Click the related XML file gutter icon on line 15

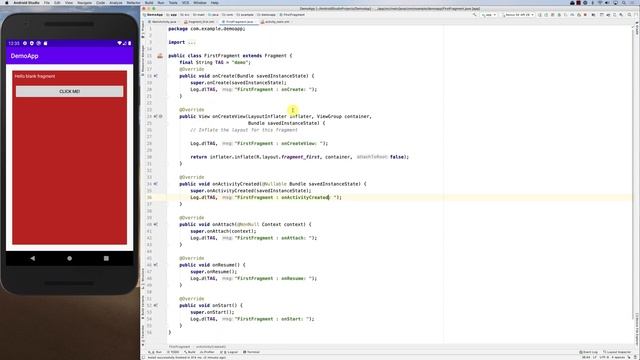160,56
